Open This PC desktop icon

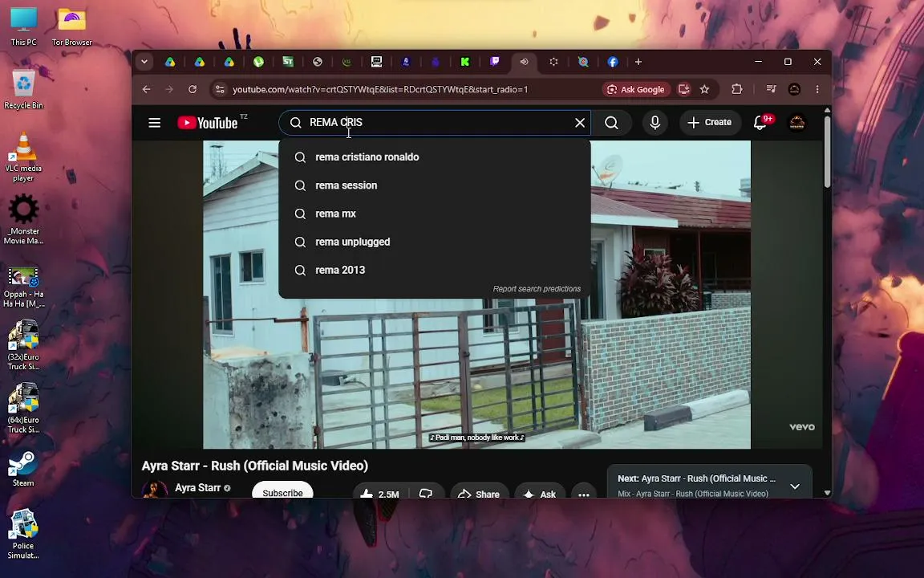point(23,27)
